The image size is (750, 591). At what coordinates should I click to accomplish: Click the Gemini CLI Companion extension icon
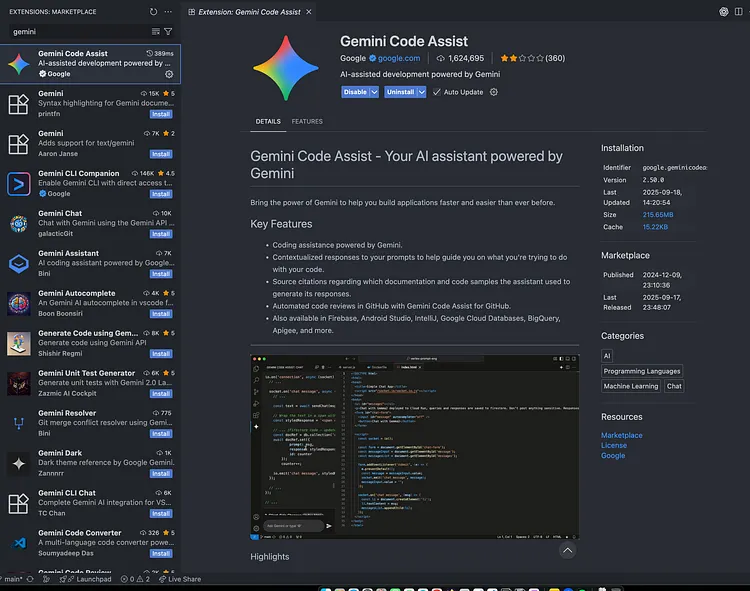tap(19, 184)
